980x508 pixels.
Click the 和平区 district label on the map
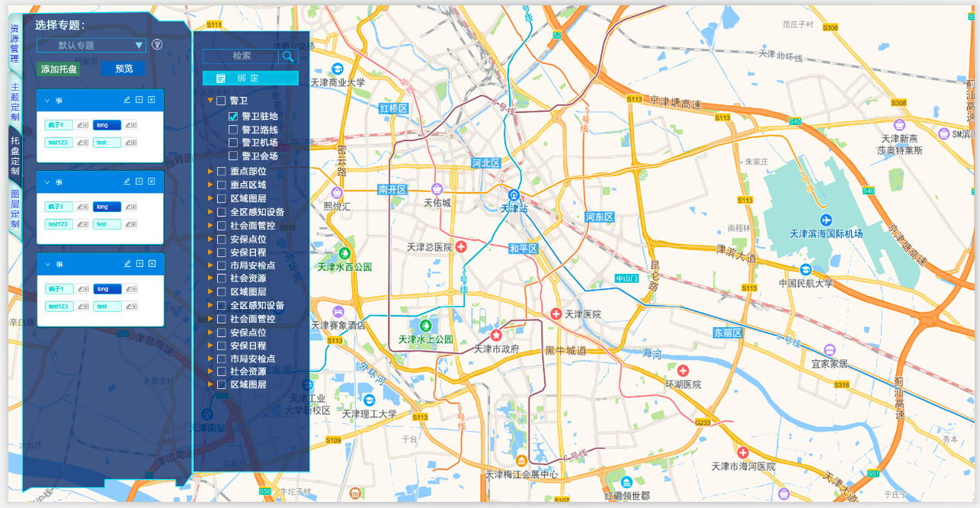click(523, 249)
